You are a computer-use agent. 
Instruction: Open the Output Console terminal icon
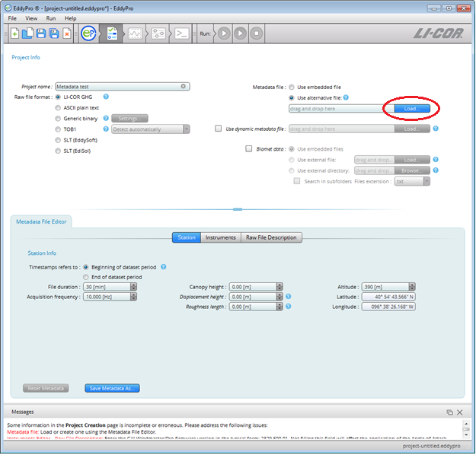tap(181, 33)
